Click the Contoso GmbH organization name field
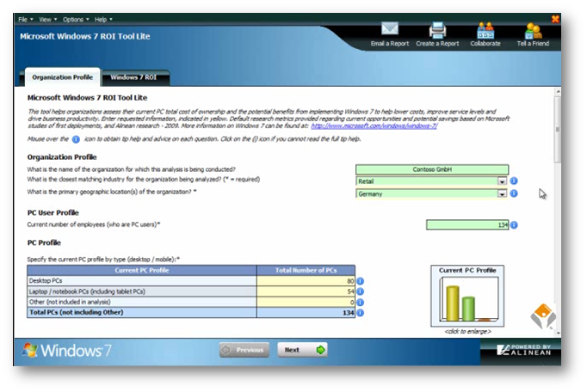 tap(432, 169)
